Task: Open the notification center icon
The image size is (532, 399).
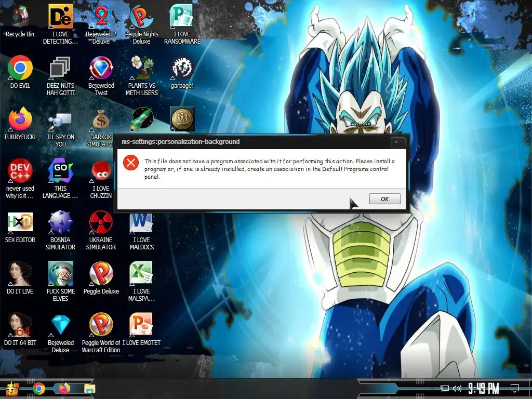Action: point(515,388)
